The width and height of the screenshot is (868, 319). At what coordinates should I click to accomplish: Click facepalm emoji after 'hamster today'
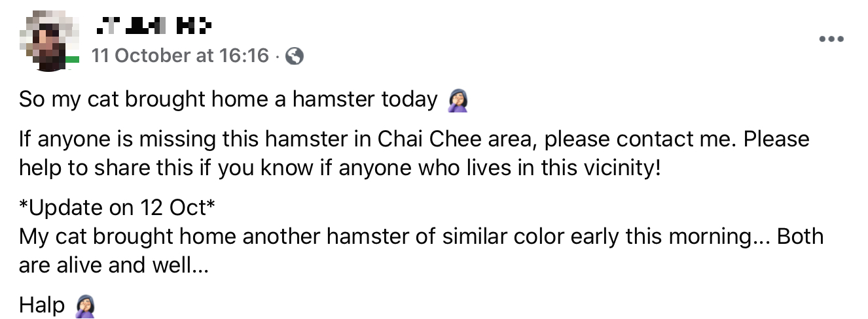click(458, 100)
